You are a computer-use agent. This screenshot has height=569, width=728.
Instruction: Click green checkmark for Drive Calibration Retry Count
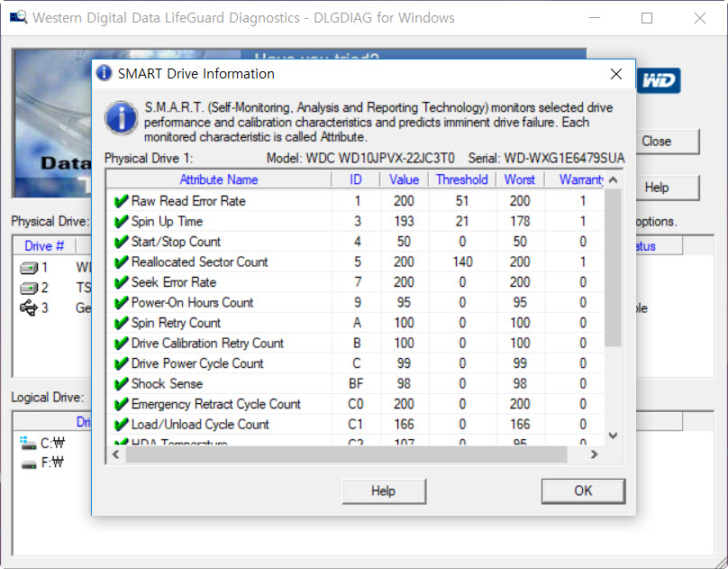coord(121,343)
